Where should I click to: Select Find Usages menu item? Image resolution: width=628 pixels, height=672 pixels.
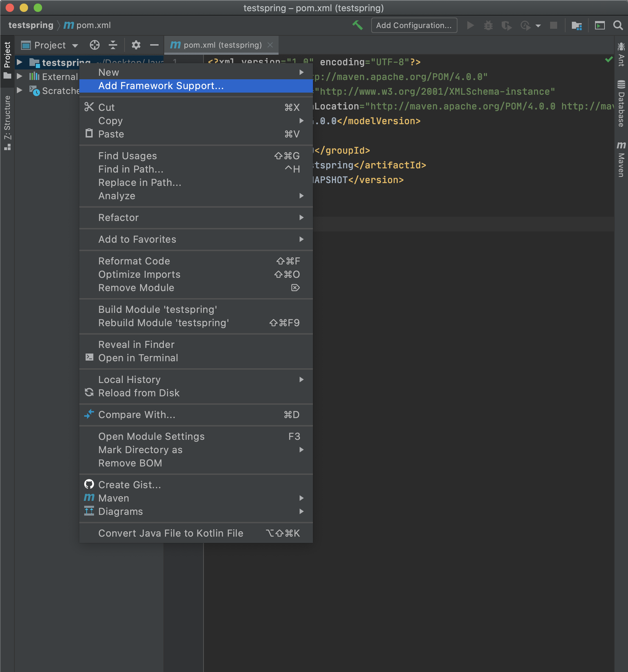(x=196, y=156)
